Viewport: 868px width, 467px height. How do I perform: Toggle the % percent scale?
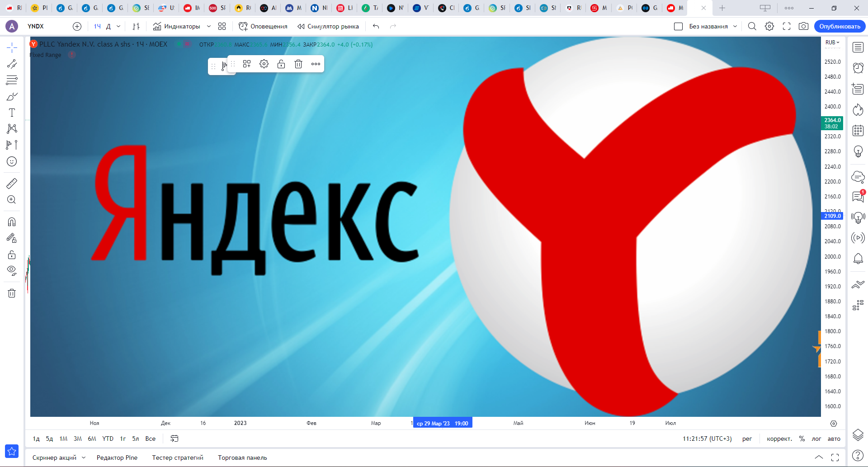[802, 439]
